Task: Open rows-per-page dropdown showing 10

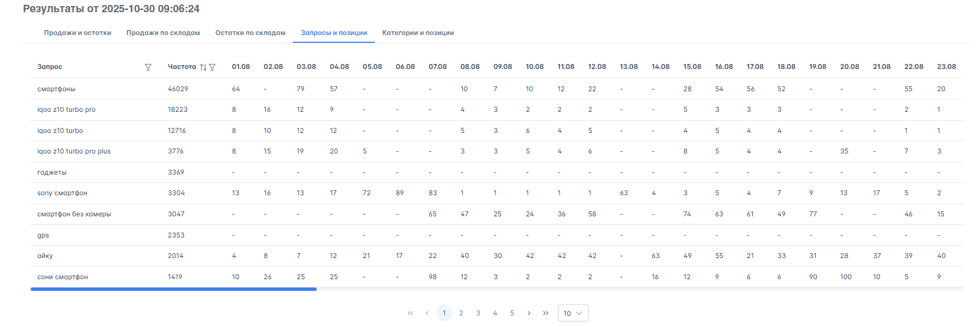Action: pyautogui.click(x=572, y=313)
